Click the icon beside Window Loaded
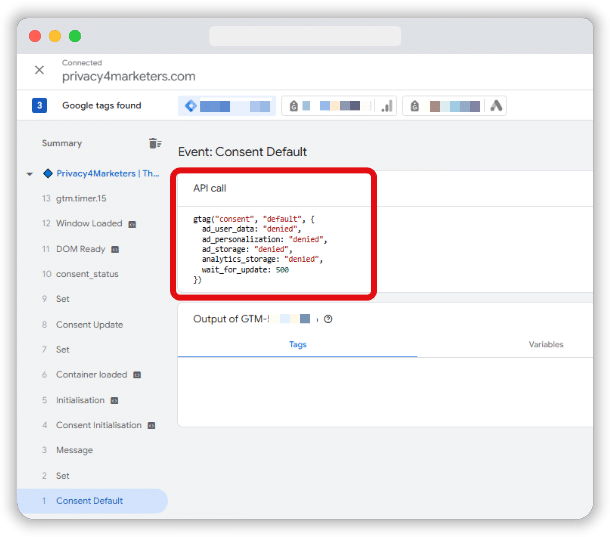Viewport: 610px width, 537px height. pos(132,224)
